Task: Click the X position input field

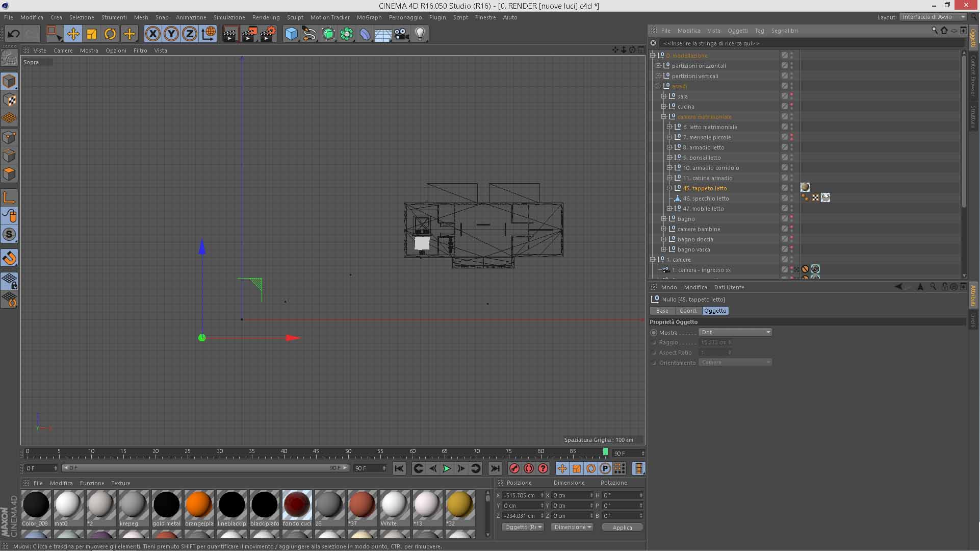Action: click(520, 495)
